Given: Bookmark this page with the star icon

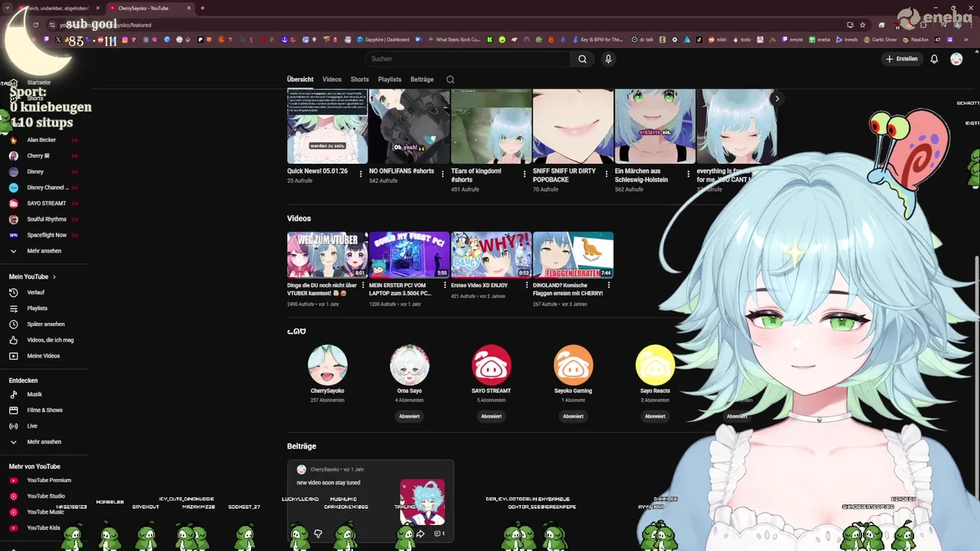Looking at the screenshot, I should pyautogui.click(x=863, y=24).
